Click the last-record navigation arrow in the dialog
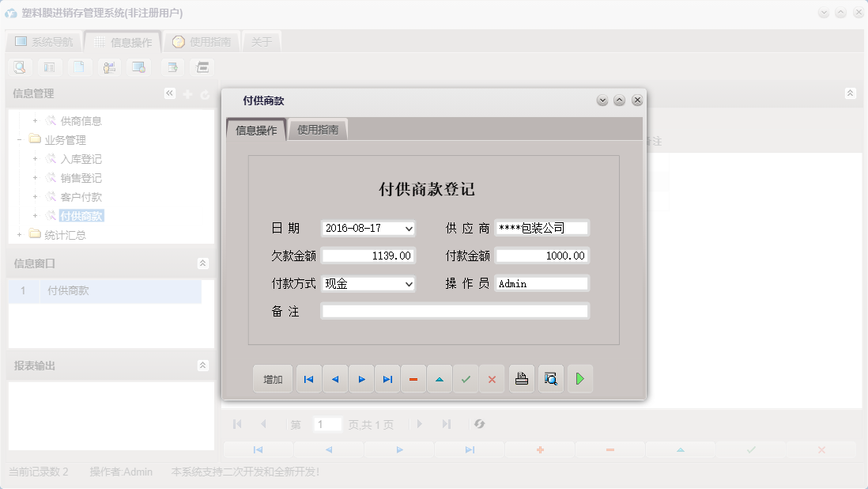868x489 pixels. coord(387,378)
